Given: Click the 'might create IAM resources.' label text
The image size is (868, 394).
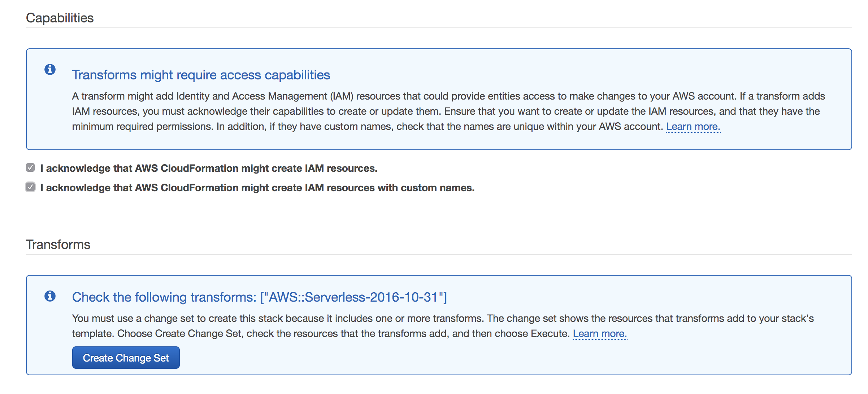Looking at the screenshot, I should point(309,168).
